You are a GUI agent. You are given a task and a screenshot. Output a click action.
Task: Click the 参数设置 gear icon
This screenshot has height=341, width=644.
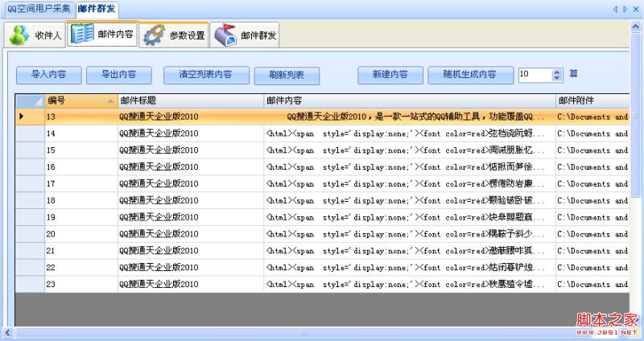pos(154,35)
